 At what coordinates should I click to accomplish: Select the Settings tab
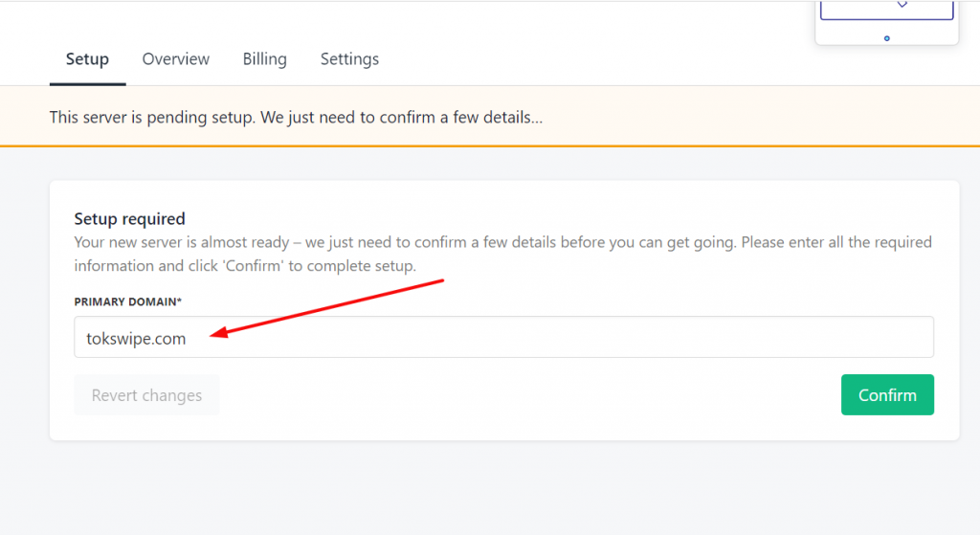coord(349,59)
